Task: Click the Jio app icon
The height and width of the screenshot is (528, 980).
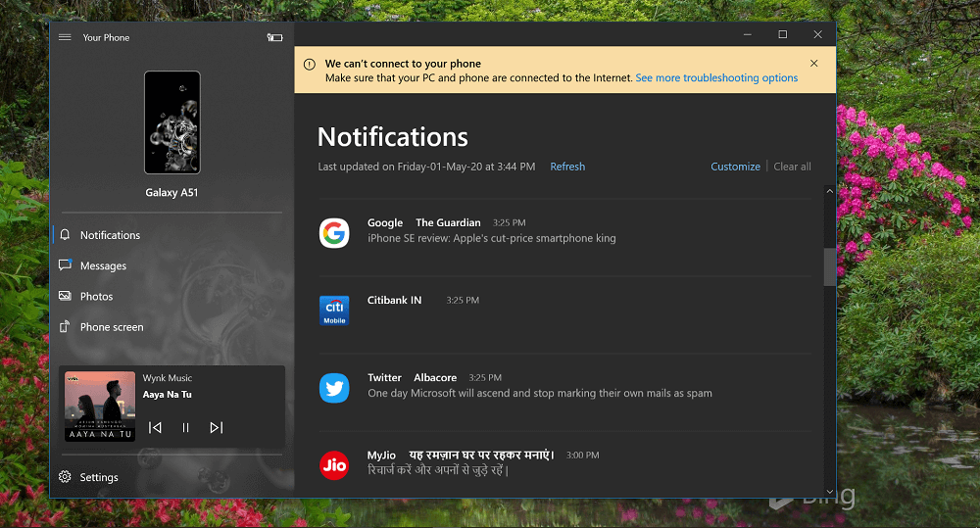Action: 334,465
